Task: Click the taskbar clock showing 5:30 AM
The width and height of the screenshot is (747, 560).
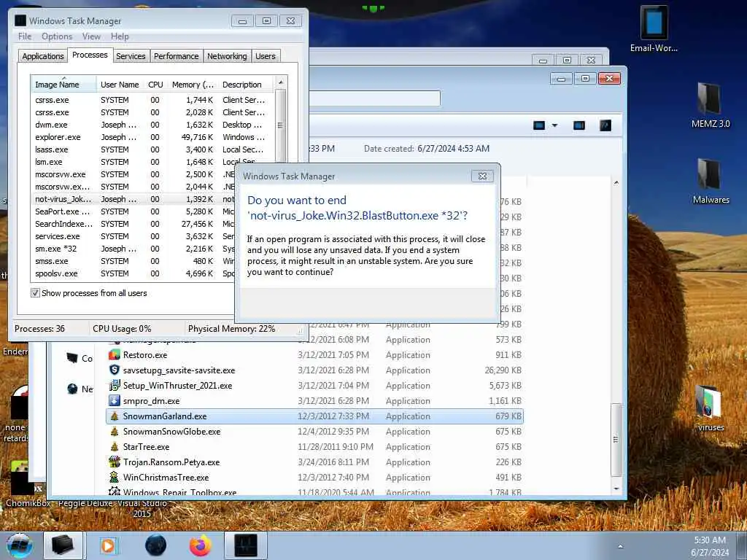Action: point(709,545)
